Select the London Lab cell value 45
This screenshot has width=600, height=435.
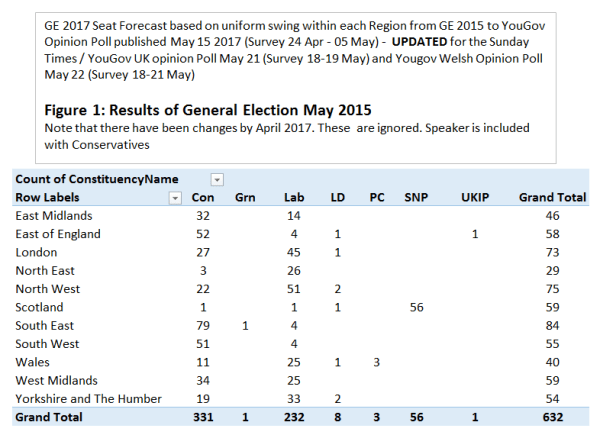pos(294,252)
